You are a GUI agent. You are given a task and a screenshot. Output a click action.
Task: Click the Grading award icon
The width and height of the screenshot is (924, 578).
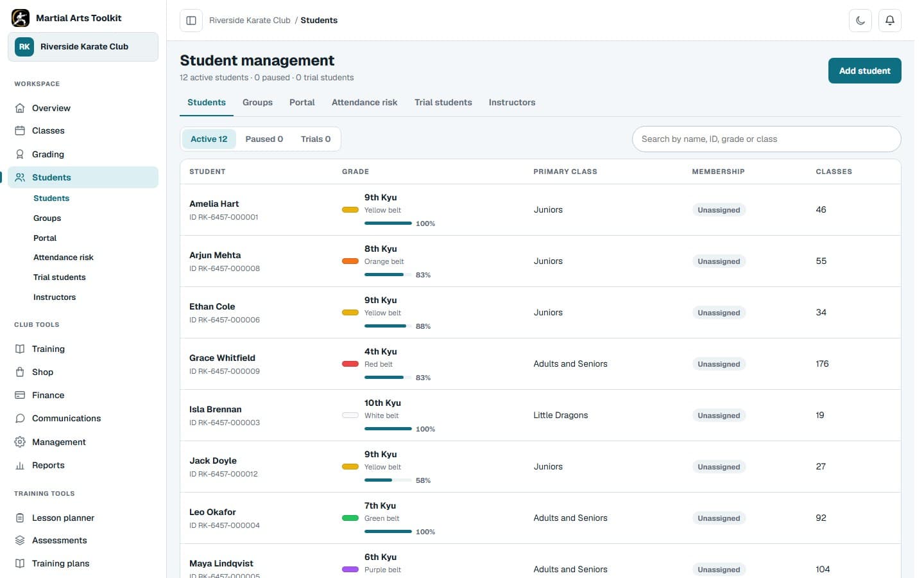point(20,154)
